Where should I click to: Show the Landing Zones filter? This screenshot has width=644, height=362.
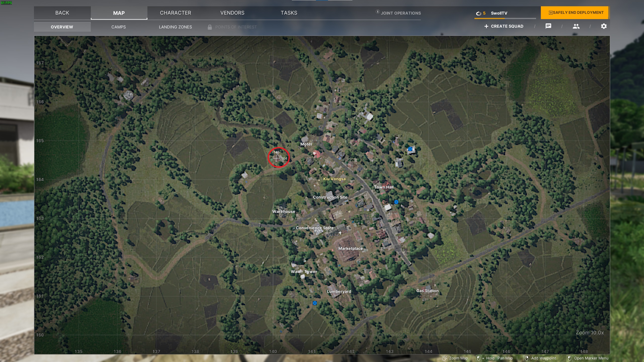[x=175, y=27]
